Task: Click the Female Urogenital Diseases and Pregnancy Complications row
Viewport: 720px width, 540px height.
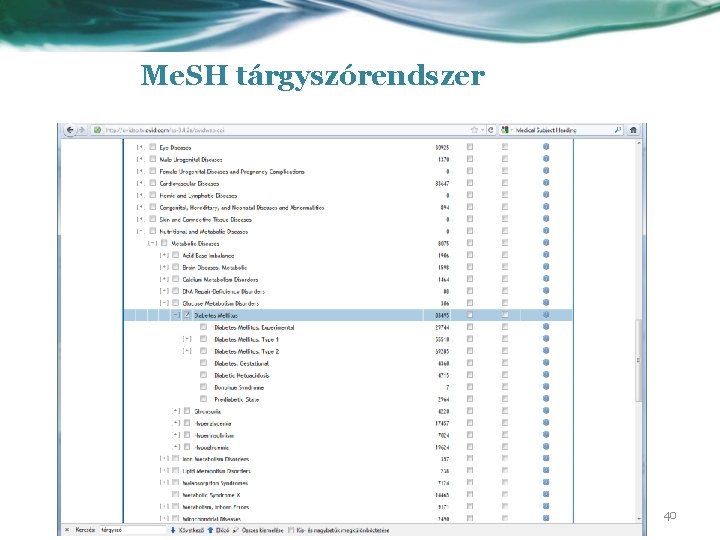Action: tap(348, 171)
